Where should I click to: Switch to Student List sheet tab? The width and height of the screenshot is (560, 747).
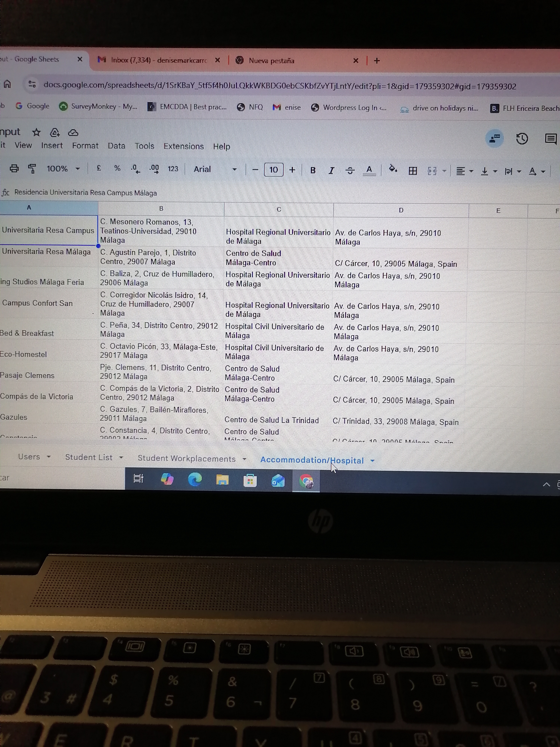(x=89, y=457)
